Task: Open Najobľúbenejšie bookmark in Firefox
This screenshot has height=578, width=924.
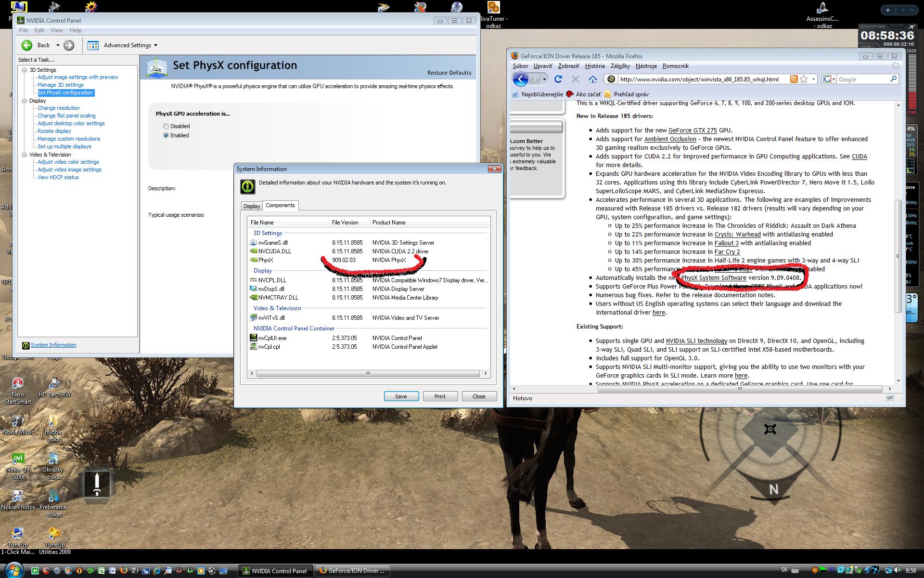Action: point(537,94)
